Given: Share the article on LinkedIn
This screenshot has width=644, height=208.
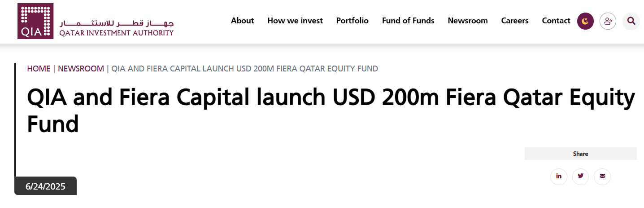Looking at the screenshot, I should [x=559, y=176].
